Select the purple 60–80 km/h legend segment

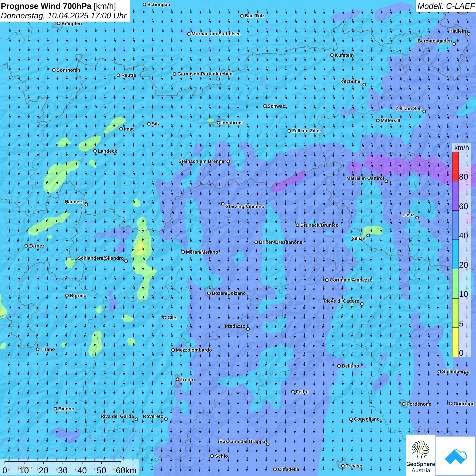click(x=455, y=196)
